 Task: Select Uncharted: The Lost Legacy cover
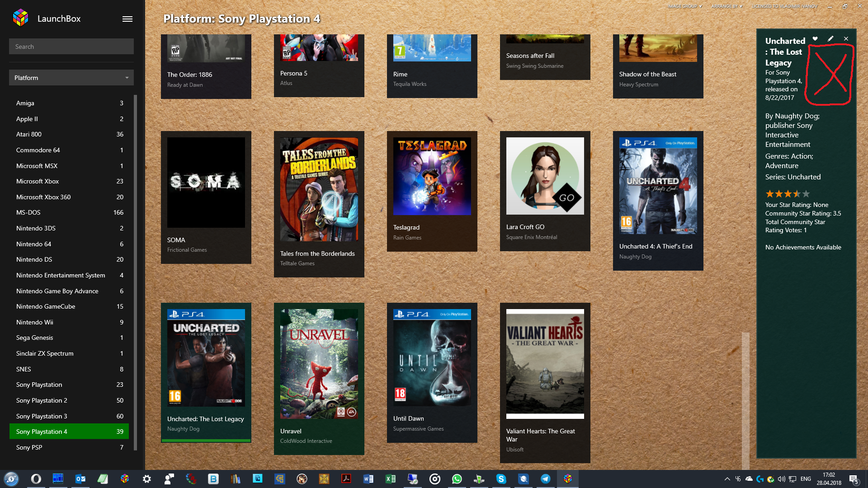point(206,358)
